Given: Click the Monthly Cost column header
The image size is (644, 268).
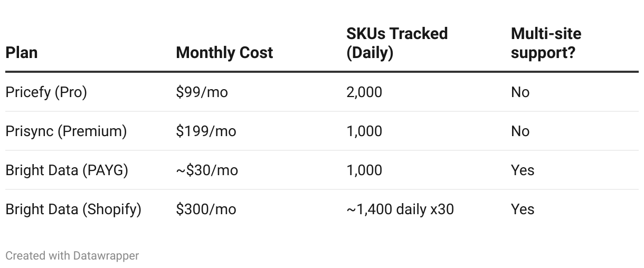Looking at the screenshot, I should [224, 53].
